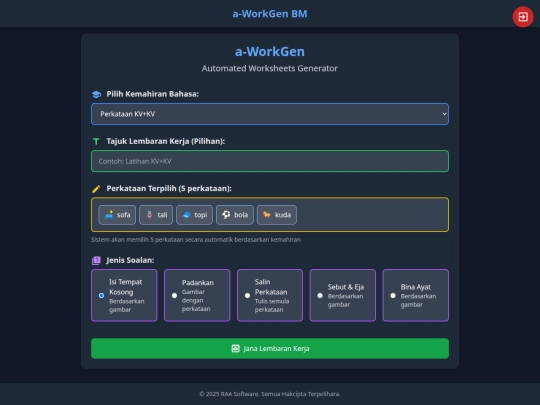Click the green T icon beside Tajuk Lembaran Kerja
The height and width of the screenshot is (405, 540).
click(96, 142)
